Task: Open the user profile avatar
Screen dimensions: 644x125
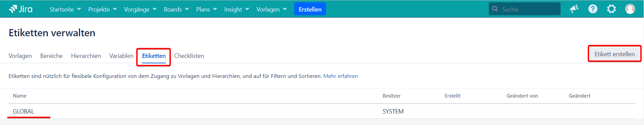Action: coord(630,9)
